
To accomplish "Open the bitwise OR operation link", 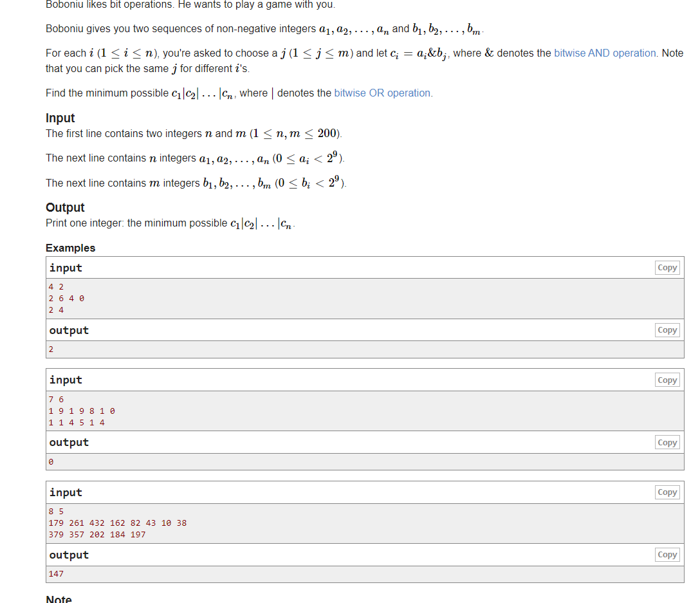I will 383,93.
